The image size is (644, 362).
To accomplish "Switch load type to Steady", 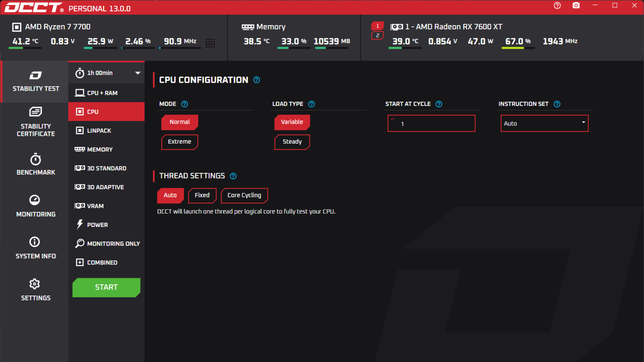I will [292, 142].
